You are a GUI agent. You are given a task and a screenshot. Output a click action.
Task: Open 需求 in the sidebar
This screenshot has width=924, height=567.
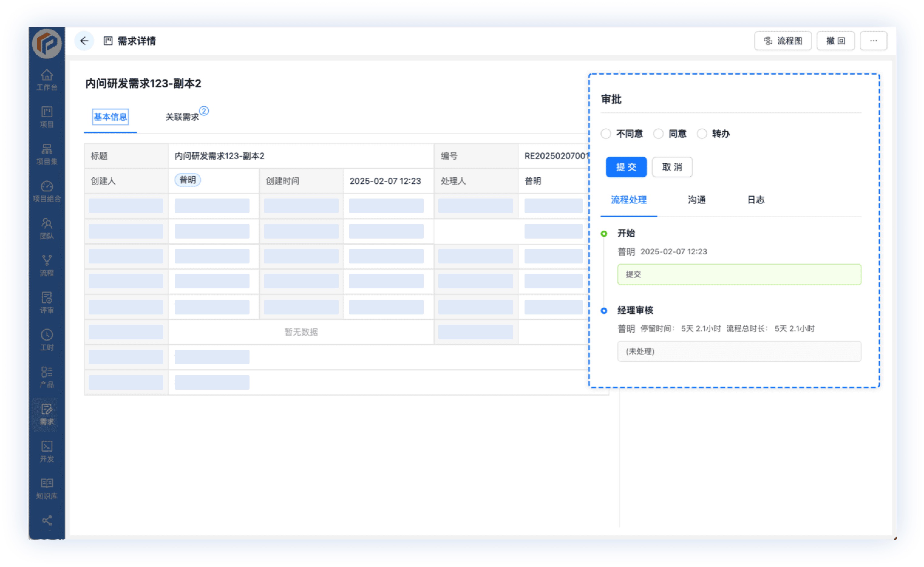coord(47,414)
